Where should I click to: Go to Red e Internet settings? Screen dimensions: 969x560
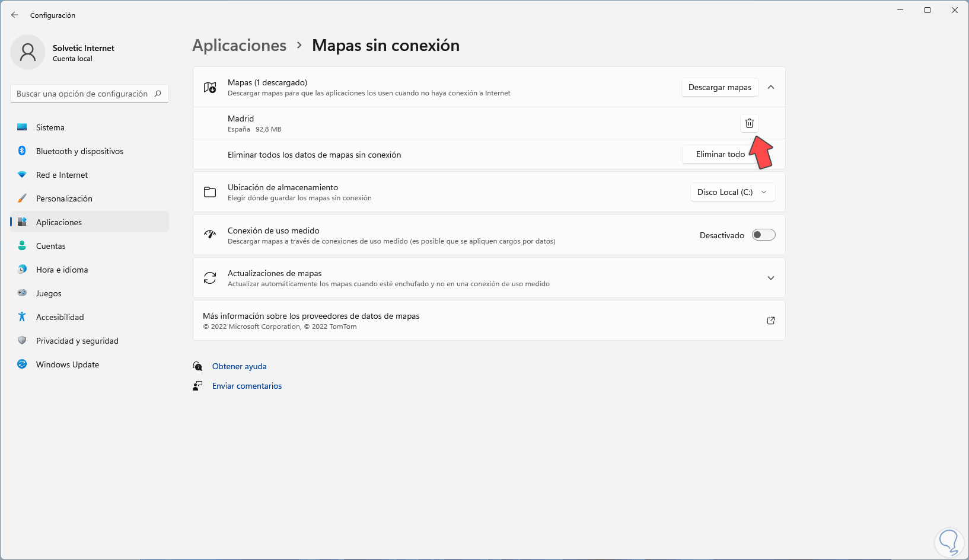coord(62,175)
